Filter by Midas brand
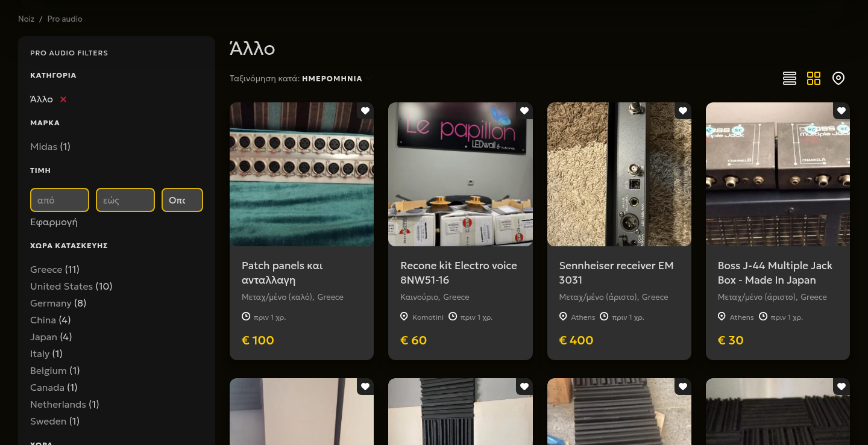The width and height of the screenshot is (868, 445). click(x=50, y=147)
